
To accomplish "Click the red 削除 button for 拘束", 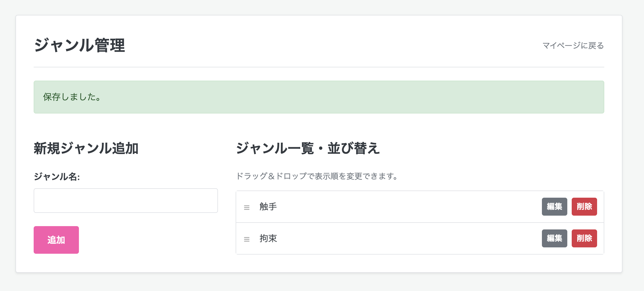I will coord(584,238).
